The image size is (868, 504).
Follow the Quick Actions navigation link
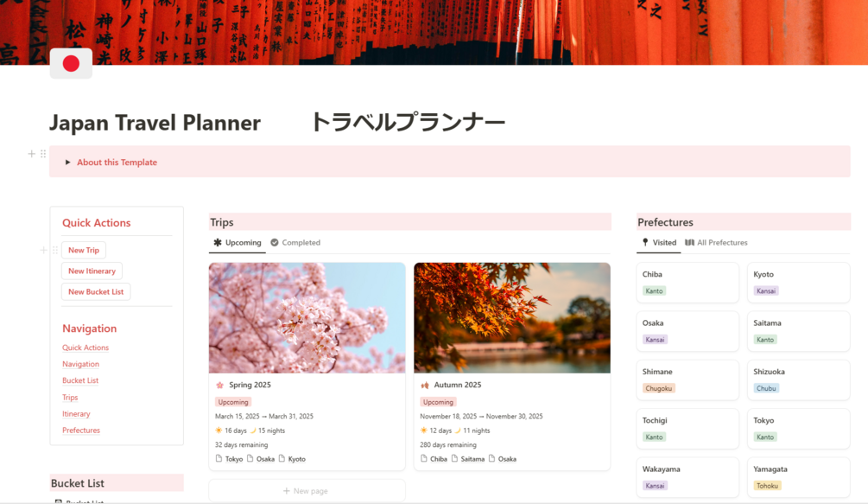point(86,348)
